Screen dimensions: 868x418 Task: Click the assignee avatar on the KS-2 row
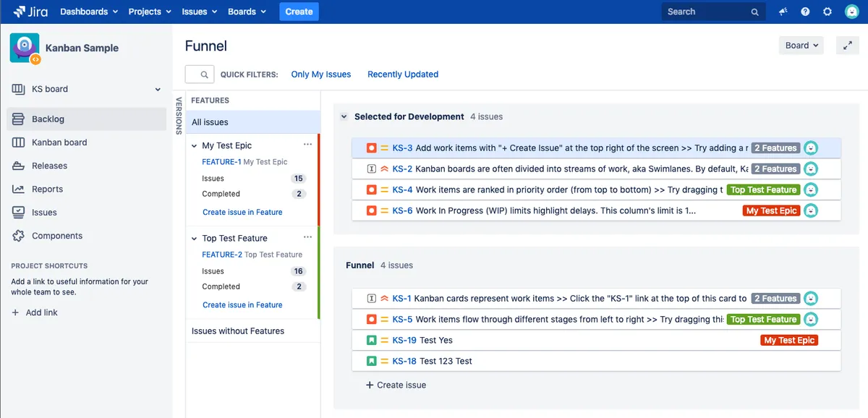pyautogui.click(x=812, y=169)
